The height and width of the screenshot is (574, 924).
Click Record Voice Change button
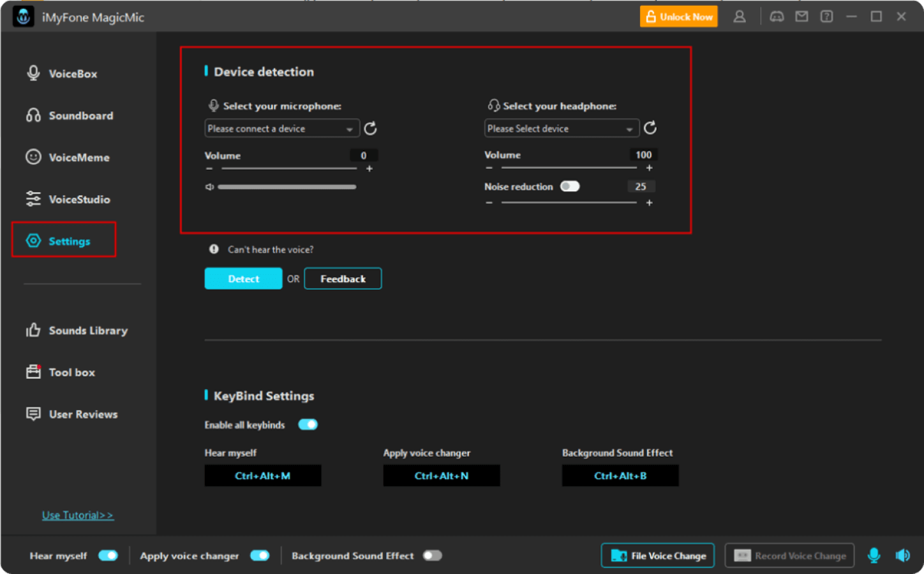pos(789,556)
